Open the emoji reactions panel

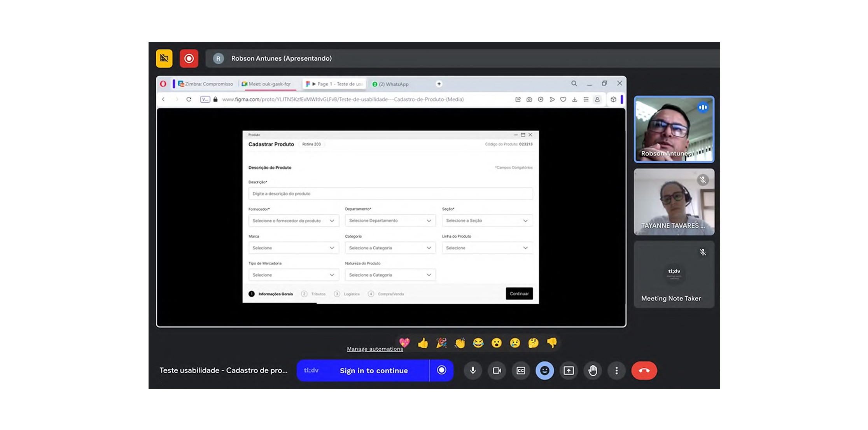point(544,371)
